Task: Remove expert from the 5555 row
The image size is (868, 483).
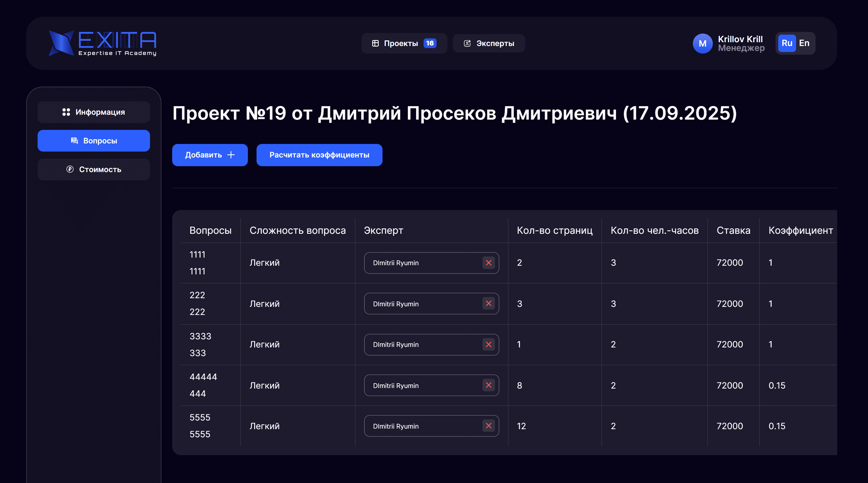Action: click(x=488, y=426)
